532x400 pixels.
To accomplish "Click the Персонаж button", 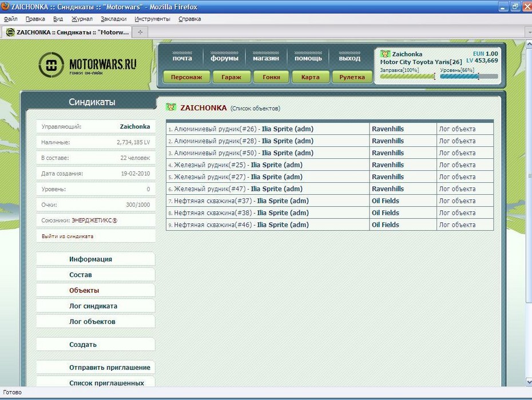I will pyautogui.click(x=186, y=77).
